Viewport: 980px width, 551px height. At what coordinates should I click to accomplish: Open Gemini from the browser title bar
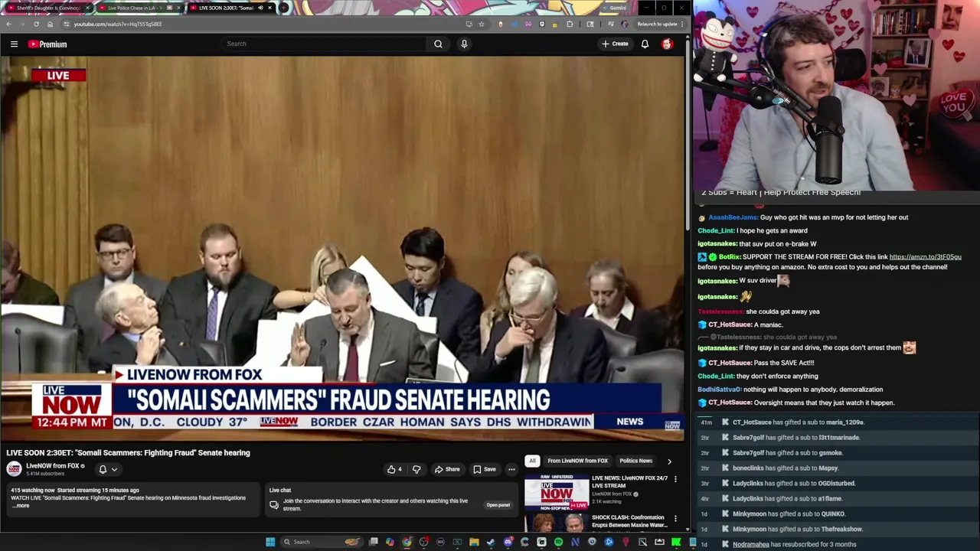click(615, 8)
